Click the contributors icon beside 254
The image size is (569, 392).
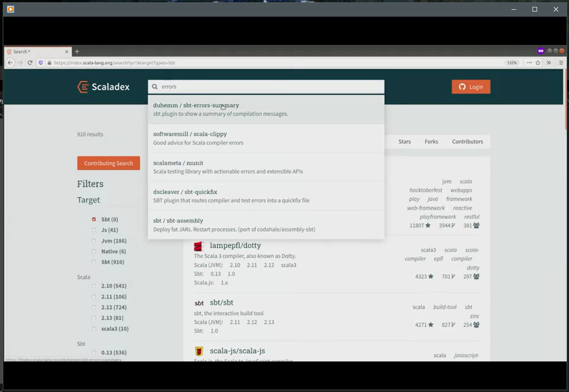(x=476, y=325)
